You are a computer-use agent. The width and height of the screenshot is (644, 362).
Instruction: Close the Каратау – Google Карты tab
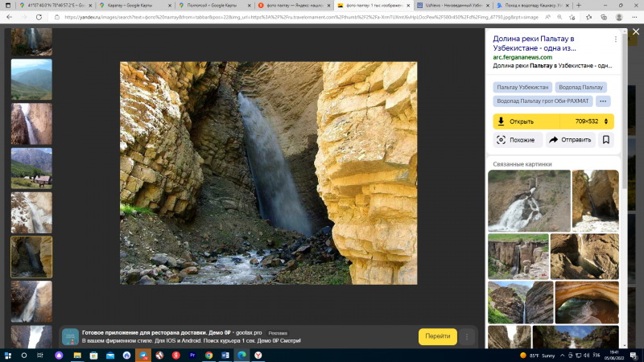tap(170, 6)
